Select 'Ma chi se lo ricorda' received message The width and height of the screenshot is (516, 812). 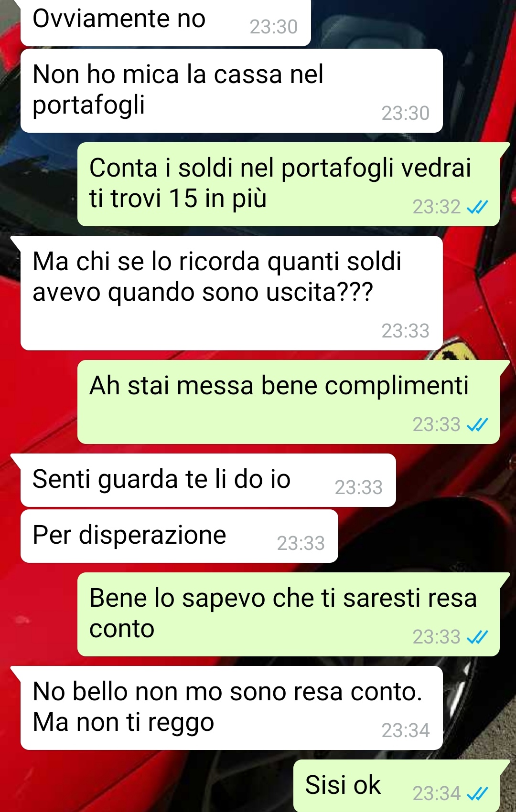pyautogui.click(x=232, y=293)
